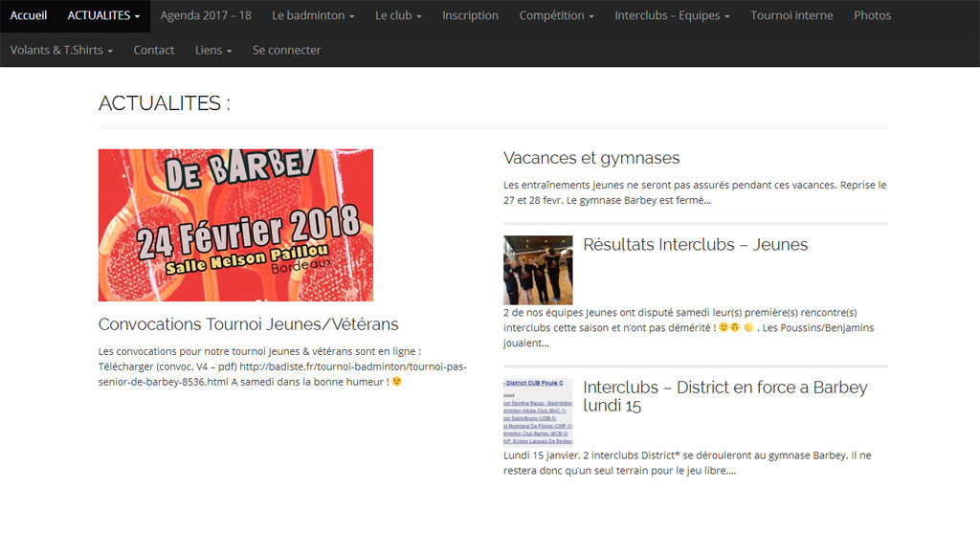
Task: Expand the Le club menu
Action: point(398,15)
